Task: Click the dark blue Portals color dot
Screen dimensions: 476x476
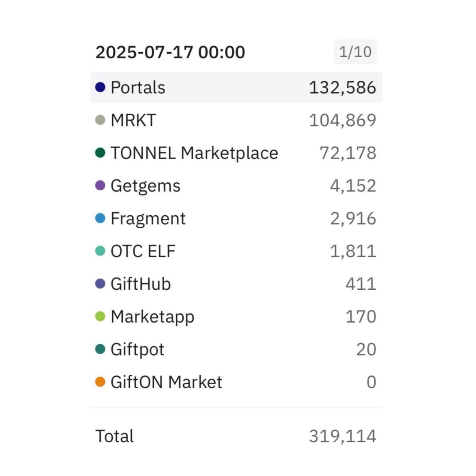Action: click(100, 87)
